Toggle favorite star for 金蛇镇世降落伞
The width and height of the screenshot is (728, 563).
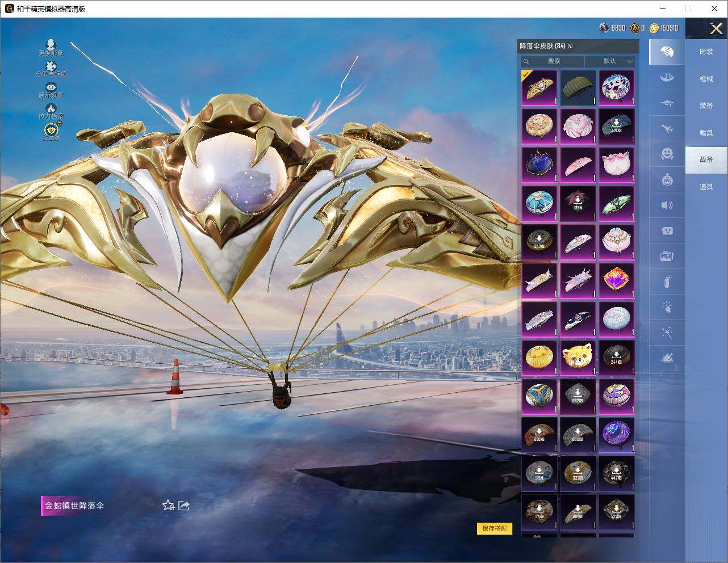pos(168,505)
